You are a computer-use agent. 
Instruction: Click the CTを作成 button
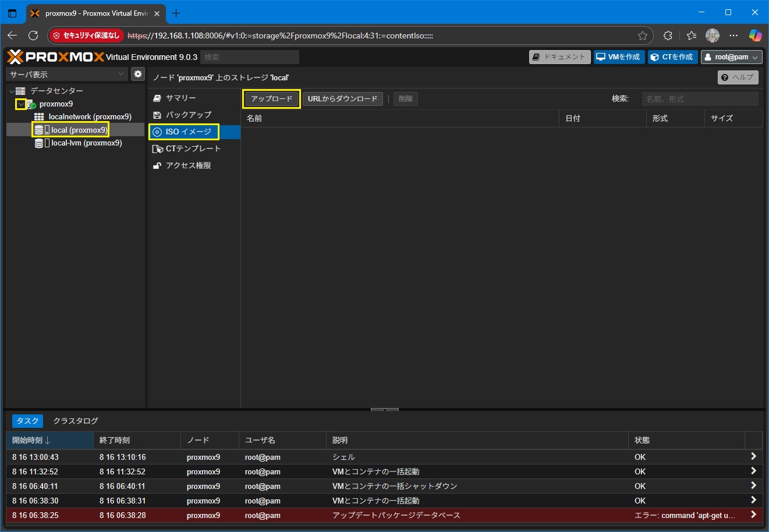click(673, 57)
